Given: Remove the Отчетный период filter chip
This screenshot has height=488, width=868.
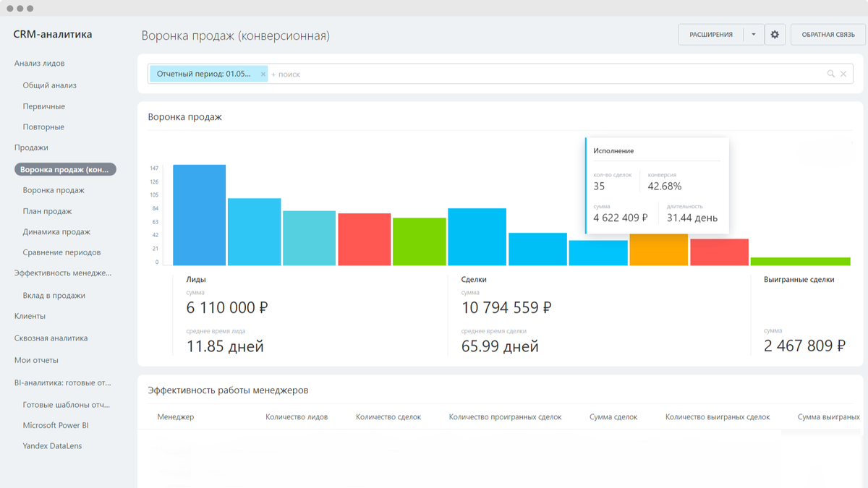Looking at the screenshot, I should (x=263, y=74).
